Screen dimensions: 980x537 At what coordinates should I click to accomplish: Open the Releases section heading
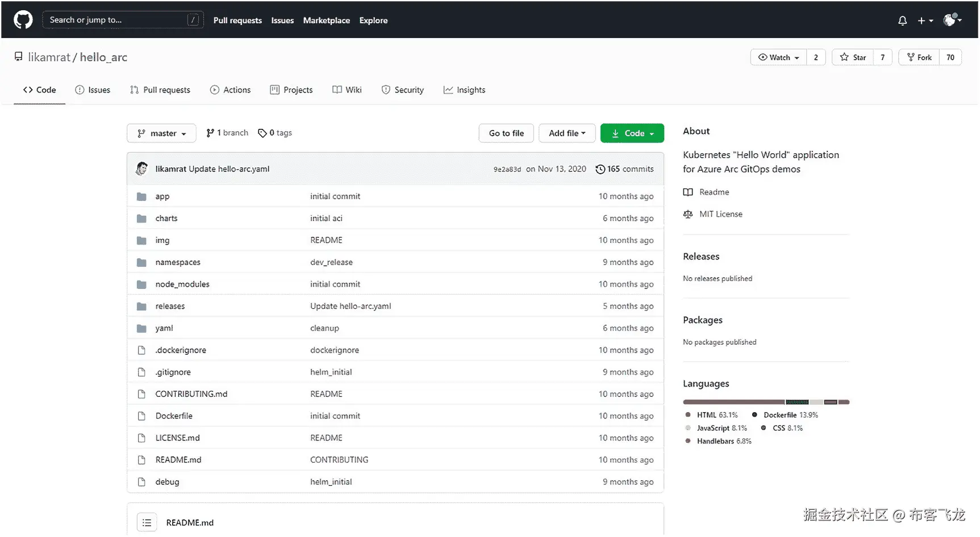701,257
